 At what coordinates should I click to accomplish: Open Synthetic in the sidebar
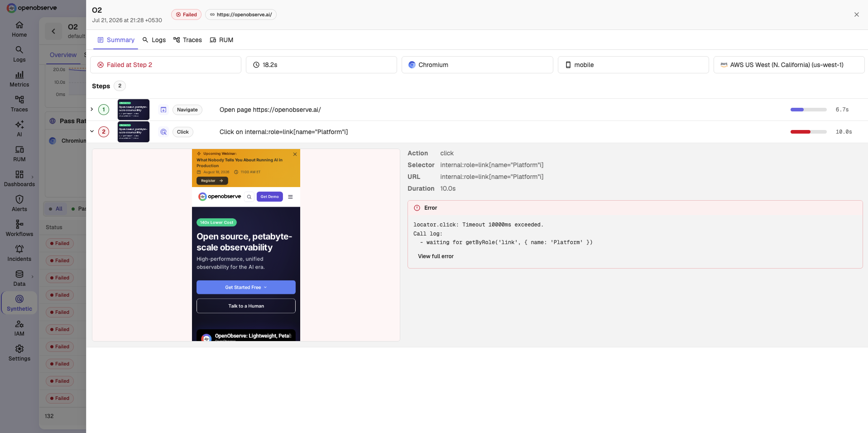click(19, 303)
